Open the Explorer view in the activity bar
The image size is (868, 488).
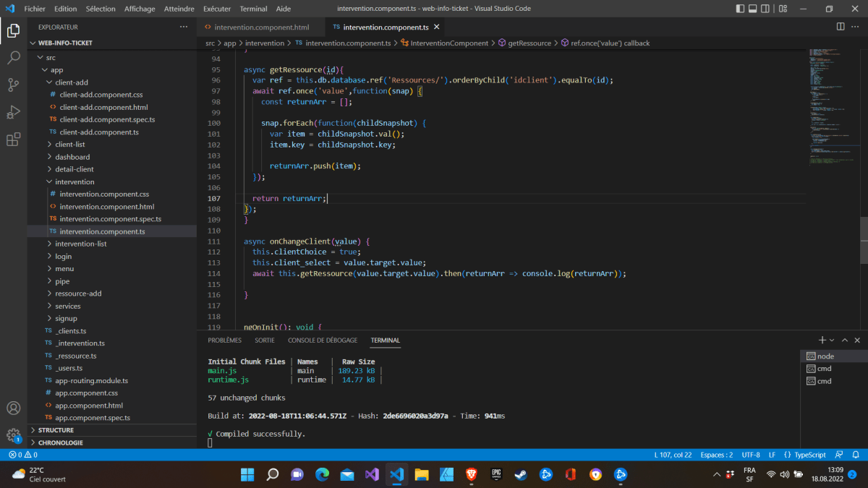[13, 31]
